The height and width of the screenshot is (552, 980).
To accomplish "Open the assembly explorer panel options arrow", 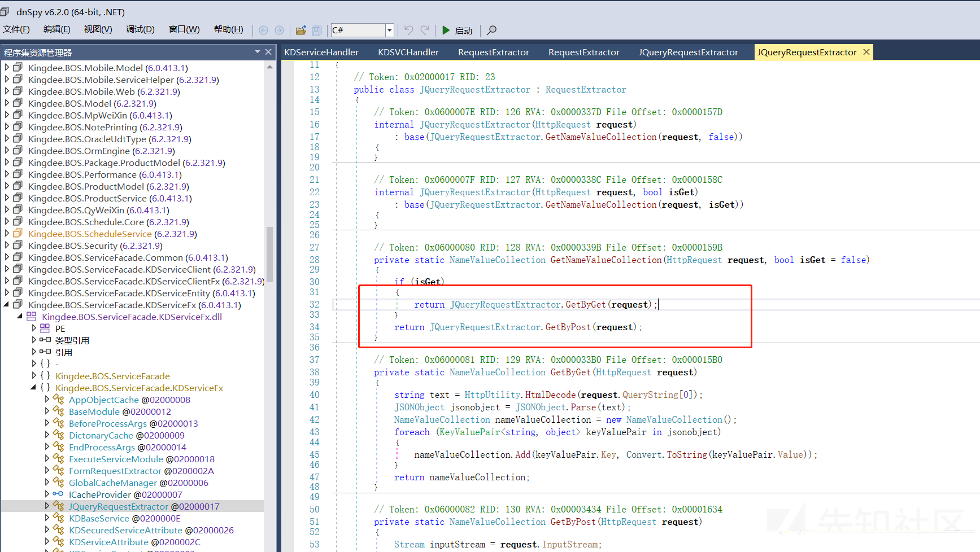I will coord(258,52).
